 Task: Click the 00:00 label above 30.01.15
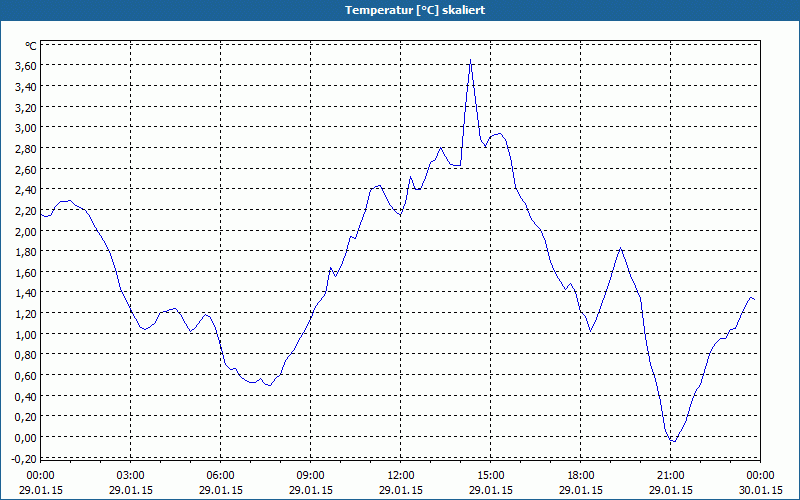click(x=760, y=476)
